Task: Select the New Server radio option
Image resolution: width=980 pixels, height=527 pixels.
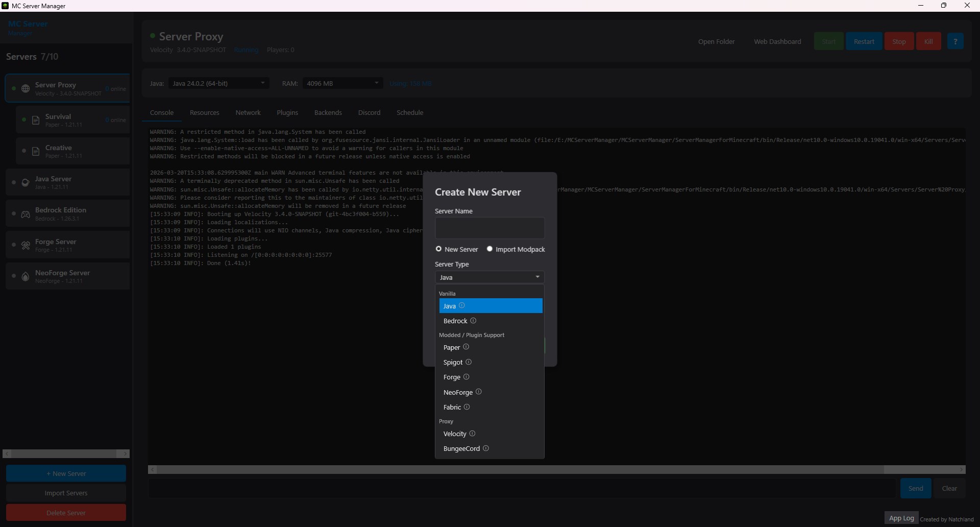Action: (x=456, y=249)
